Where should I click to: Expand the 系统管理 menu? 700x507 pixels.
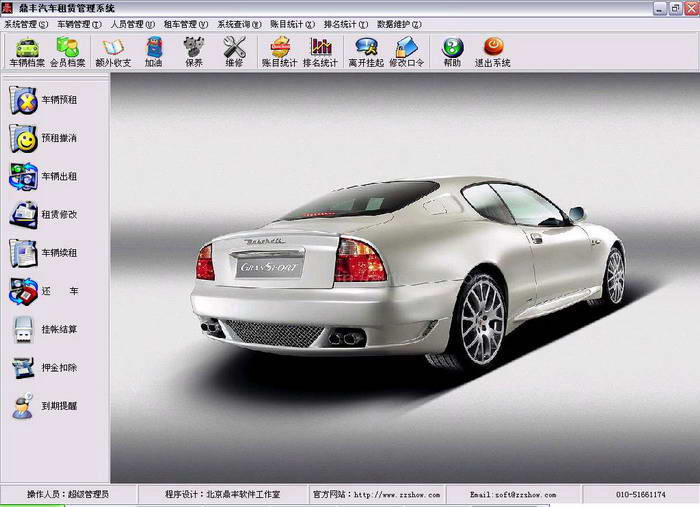[26, 23]
